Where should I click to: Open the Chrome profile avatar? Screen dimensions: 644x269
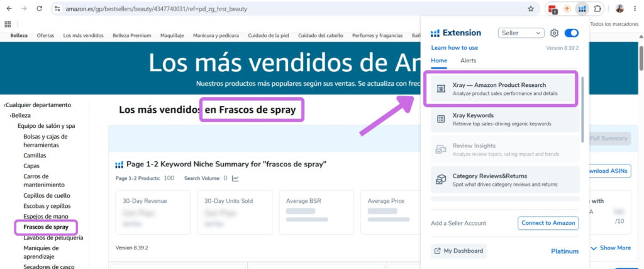click(619, 9)
